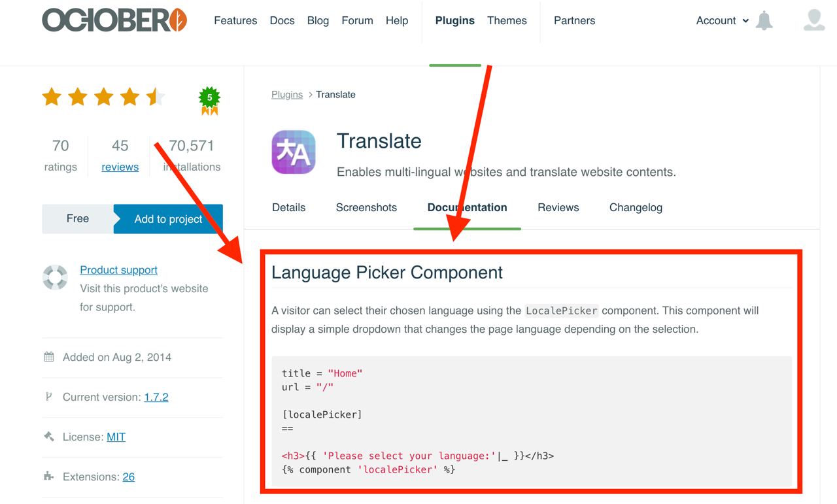Click the Product support lifebuoy icon
The height and width of the screenshot is (504, 837).
(55, 277)
